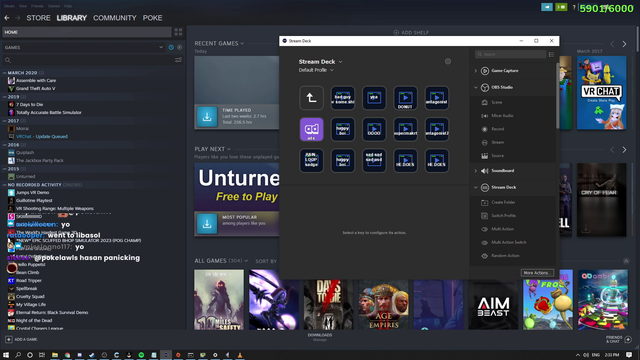The image size is (640, 360).
Task: Click download icon on Unturned Play Next card
Action: pyautogui.click(x=207, y=224)
